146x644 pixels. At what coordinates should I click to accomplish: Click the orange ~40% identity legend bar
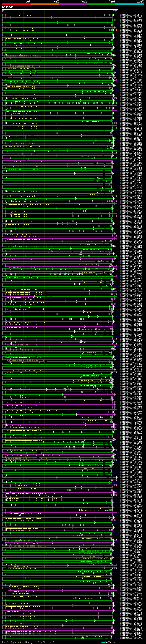click(45, 4)
